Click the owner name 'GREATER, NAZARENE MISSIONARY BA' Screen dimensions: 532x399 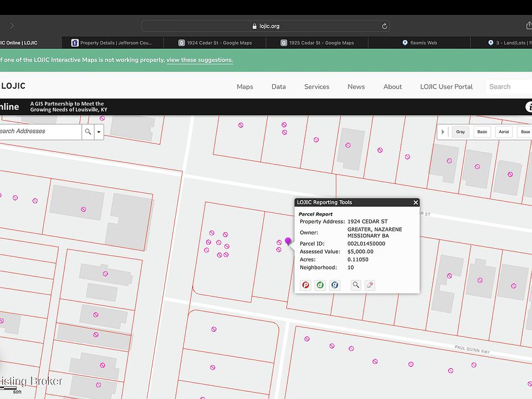(x=375, y=232)
